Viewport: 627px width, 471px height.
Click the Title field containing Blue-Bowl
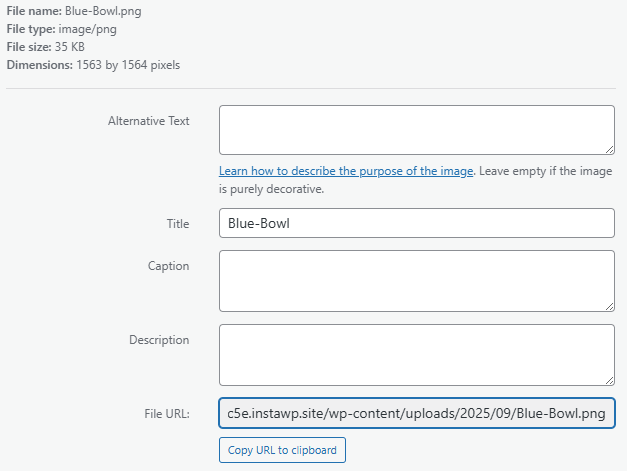coord(415,223)
